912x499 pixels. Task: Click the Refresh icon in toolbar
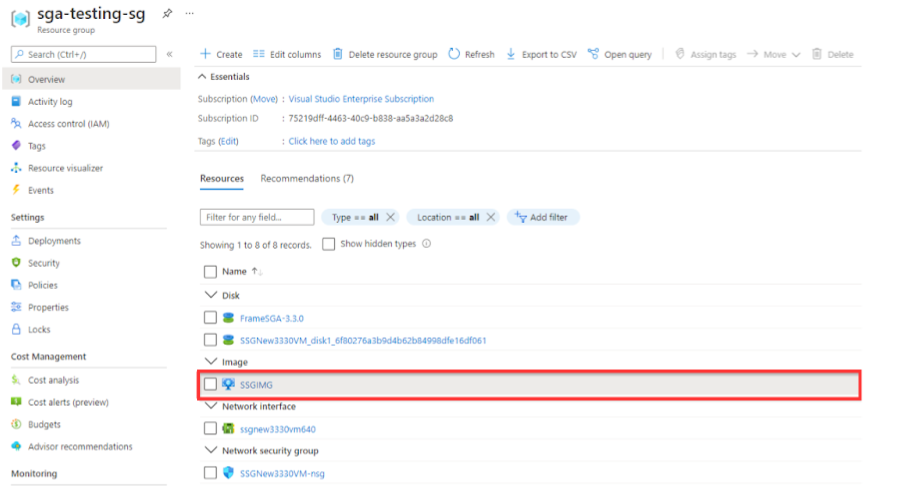point(454,54)
